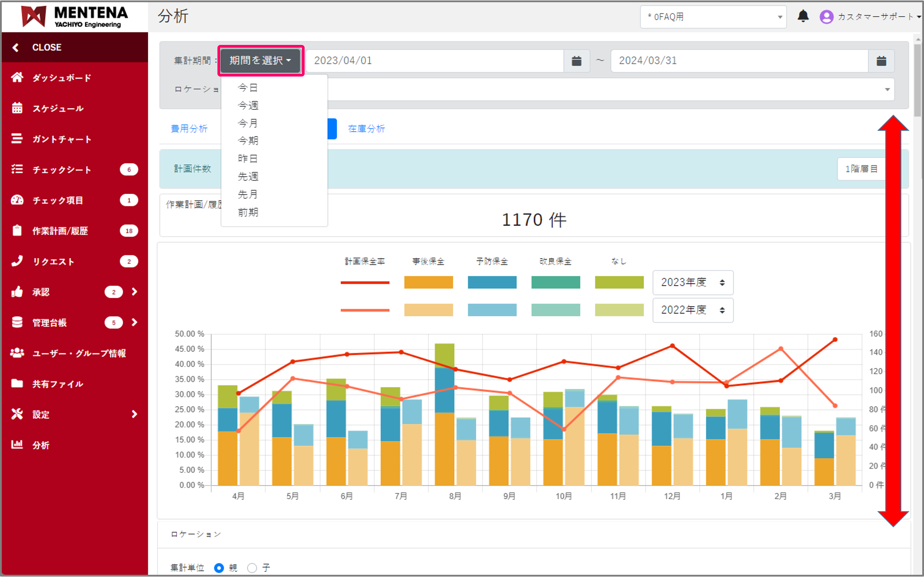The width and height of the screenshot is (924, 577).
Task: Click the approval thumbs-up icon
Action: (17, 292)
